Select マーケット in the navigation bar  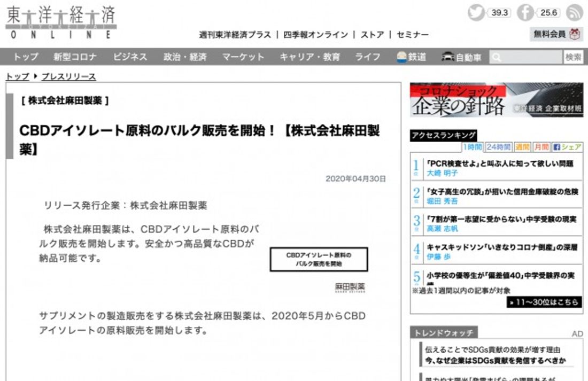(x=243, y=57)
